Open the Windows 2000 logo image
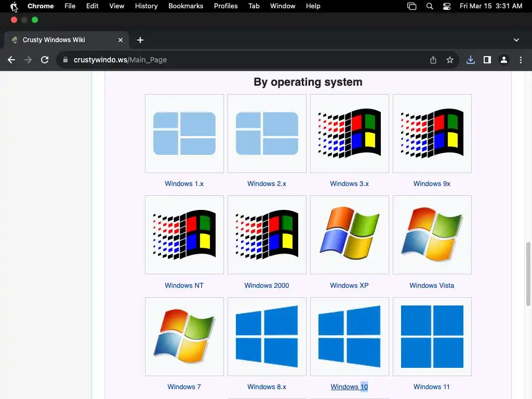532x399 pixels. tap(267, 235)
